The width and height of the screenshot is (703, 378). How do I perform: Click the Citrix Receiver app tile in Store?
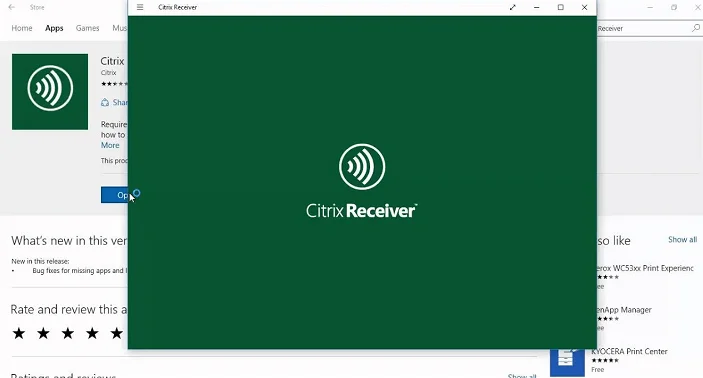tap(50, 92)
